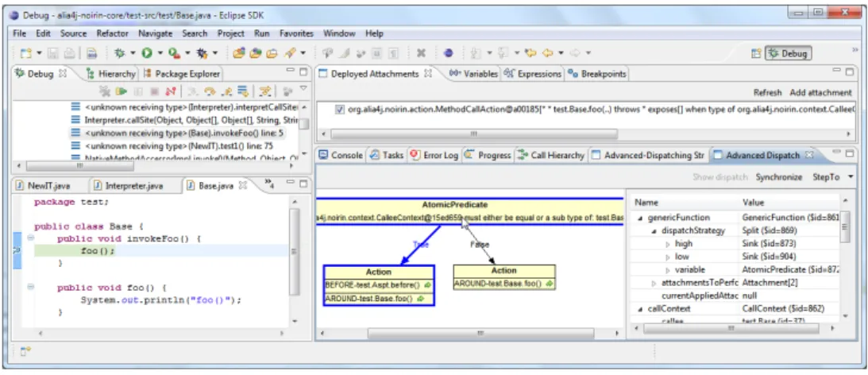Click the Synchronize button
Viewport: 868px width, 375px height.
pos(779,177)
